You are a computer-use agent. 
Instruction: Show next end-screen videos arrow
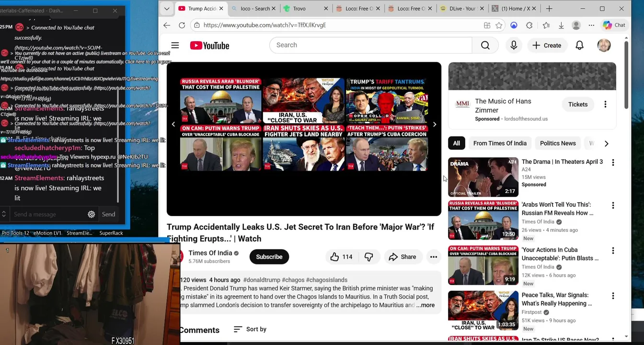point(434,125)
